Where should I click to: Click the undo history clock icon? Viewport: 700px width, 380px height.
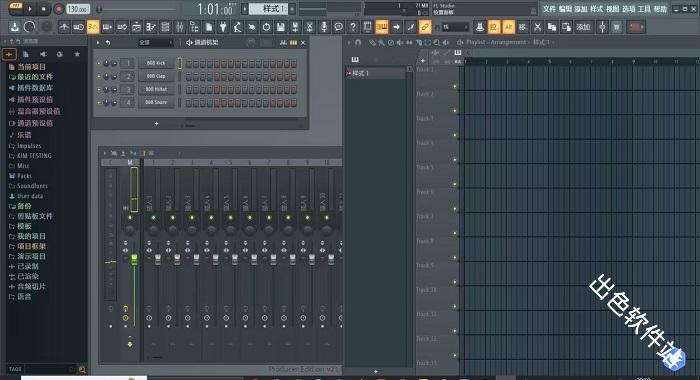[266, 27]
